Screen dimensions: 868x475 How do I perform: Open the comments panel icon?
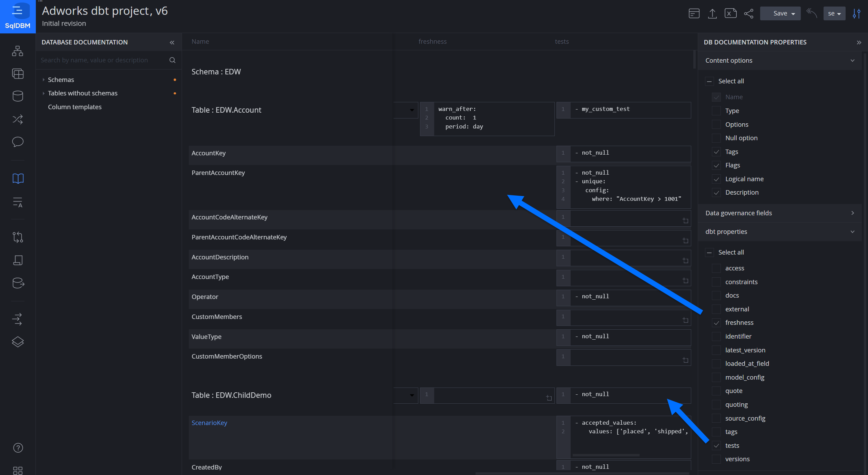18,142
